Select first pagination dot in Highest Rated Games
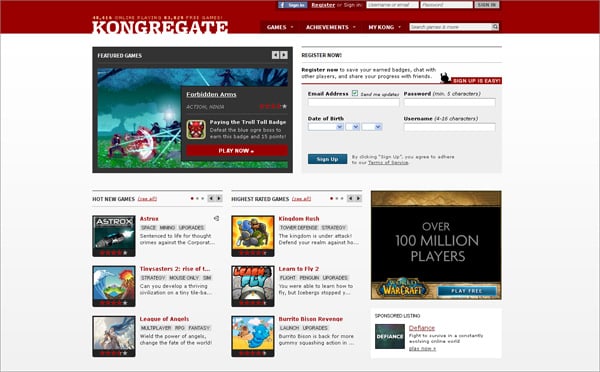The height and width of the screenshot is (372, 600). (331, 199)
